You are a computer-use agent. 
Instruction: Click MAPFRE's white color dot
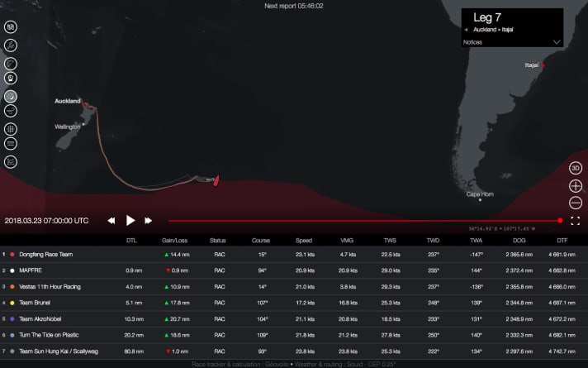[x=12, y=270]
